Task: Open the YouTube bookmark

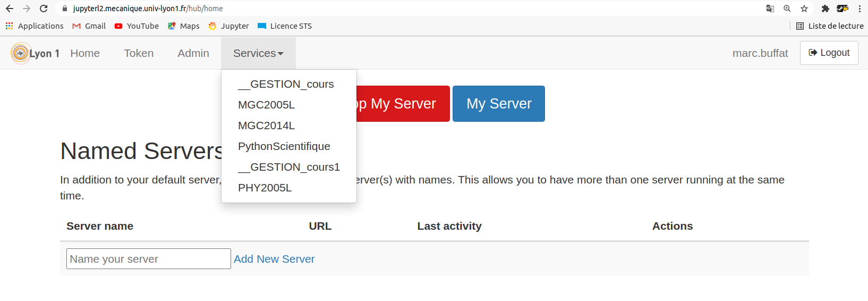Action: coord(137,26)
